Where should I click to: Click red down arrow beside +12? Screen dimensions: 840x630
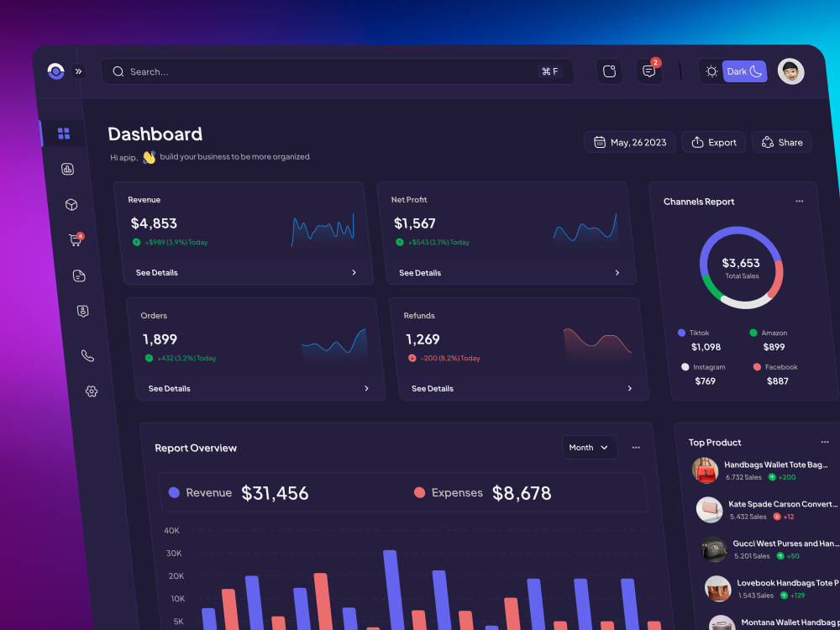[x=777, y=517]
